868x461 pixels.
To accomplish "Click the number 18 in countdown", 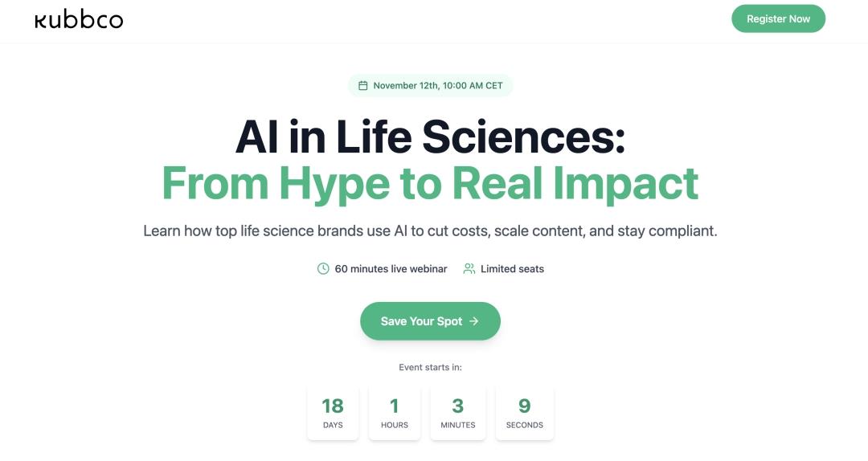I will [x=333, y=406].
